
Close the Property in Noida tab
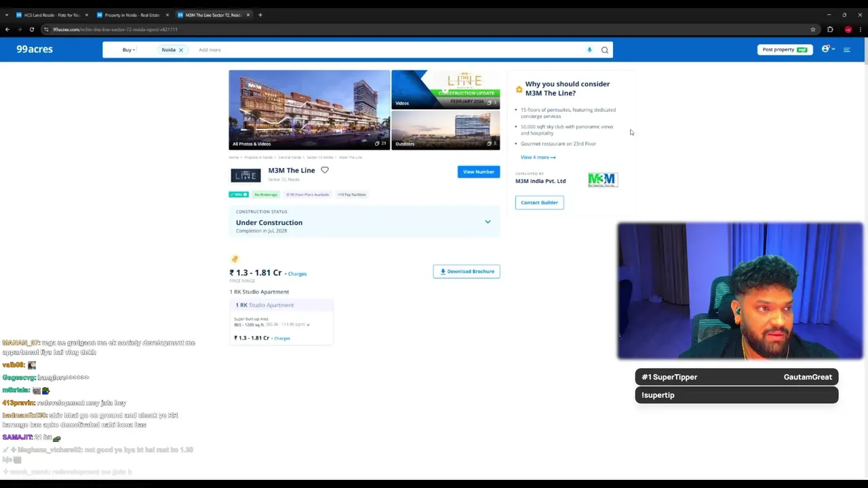pos(167,15)
